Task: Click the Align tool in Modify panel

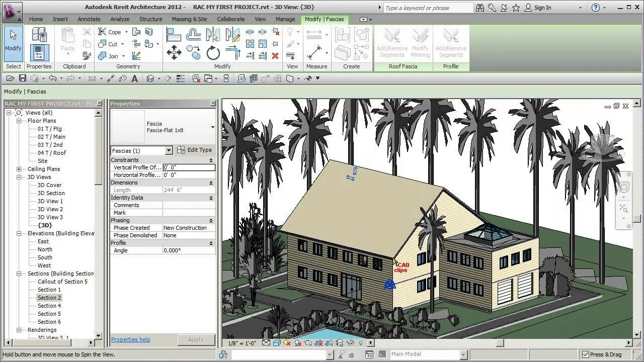Action: tap(174, 34)
